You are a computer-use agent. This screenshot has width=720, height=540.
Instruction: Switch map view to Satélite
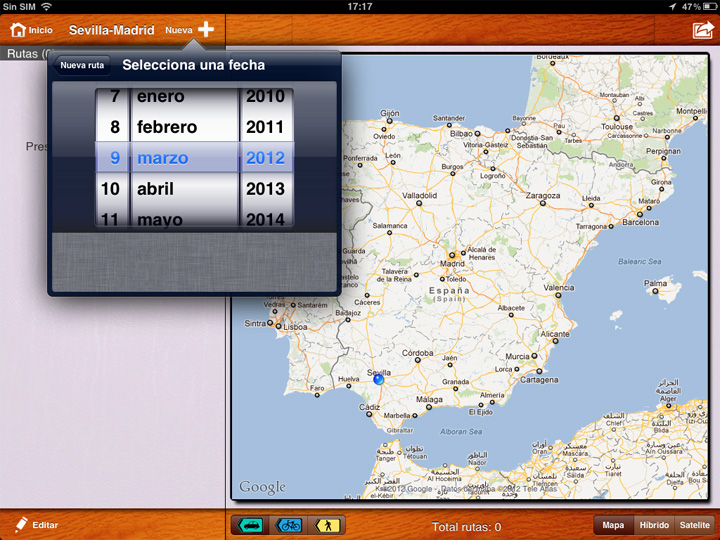tap(694, 525)
